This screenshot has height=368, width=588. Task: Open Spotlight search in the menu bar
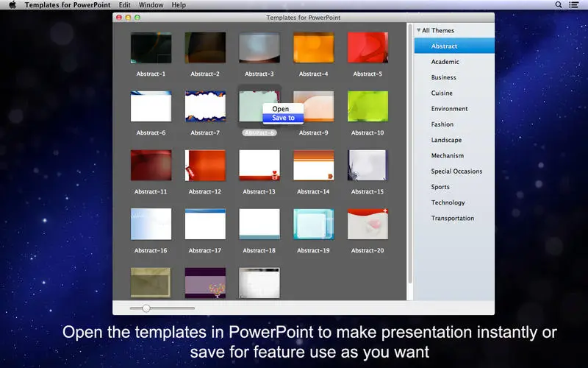point(559,5)
